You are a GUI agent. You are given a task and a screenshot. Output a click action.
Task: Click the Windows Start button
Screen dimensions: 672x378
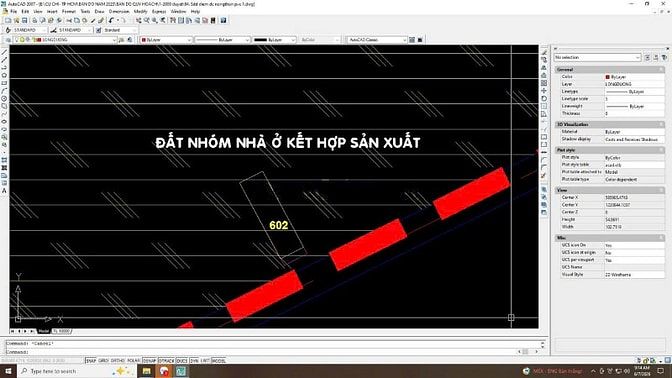(x=8, y=371)
